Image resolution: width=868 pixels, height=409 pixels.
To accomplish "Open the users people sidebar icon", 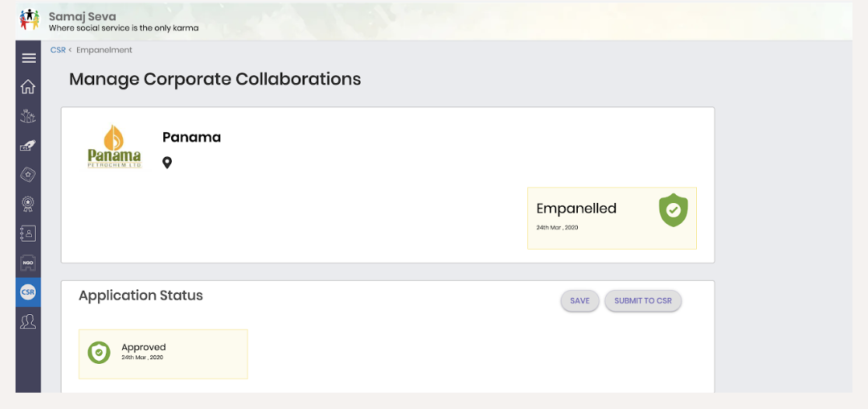I will (x=28, y=322).
